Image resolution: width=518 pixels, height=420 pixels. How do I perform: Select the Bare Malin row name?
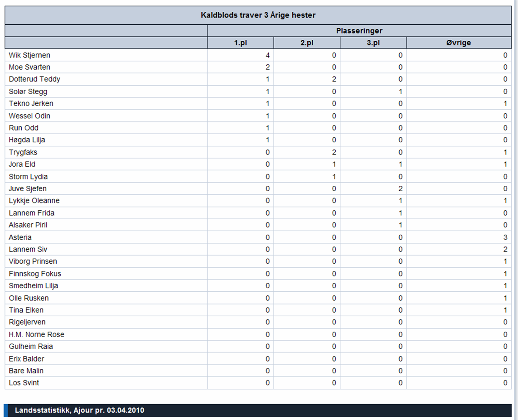(26, 371)
